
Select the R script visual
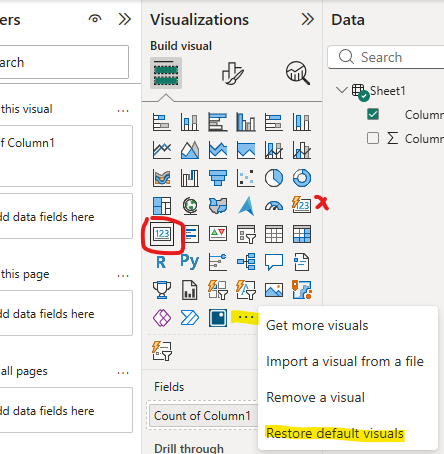point(161,262)
